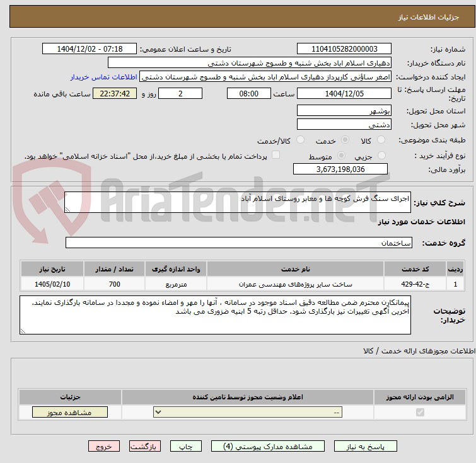476x463 pixels.
Task: Click the واحد اندازه گیری column header
Action: 176,269
